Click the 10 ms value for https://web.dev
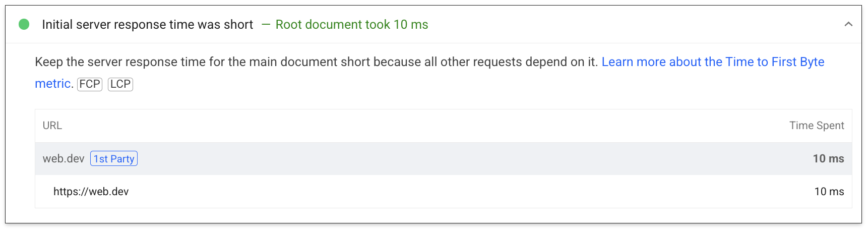The width and height of the screenshot is (868, 231). (x=829, y=192)
